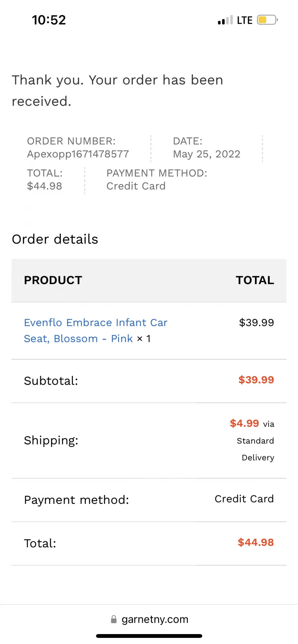Tap the TOTAL column header
Screen dimensions: 298x644
255,280
